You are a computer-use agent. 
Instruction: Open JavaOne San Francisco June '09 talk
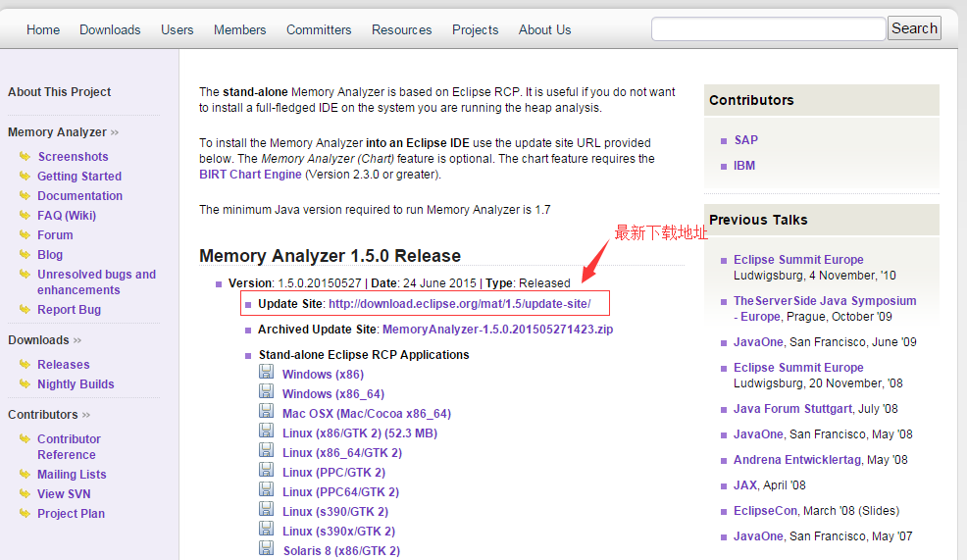point(758,342)
